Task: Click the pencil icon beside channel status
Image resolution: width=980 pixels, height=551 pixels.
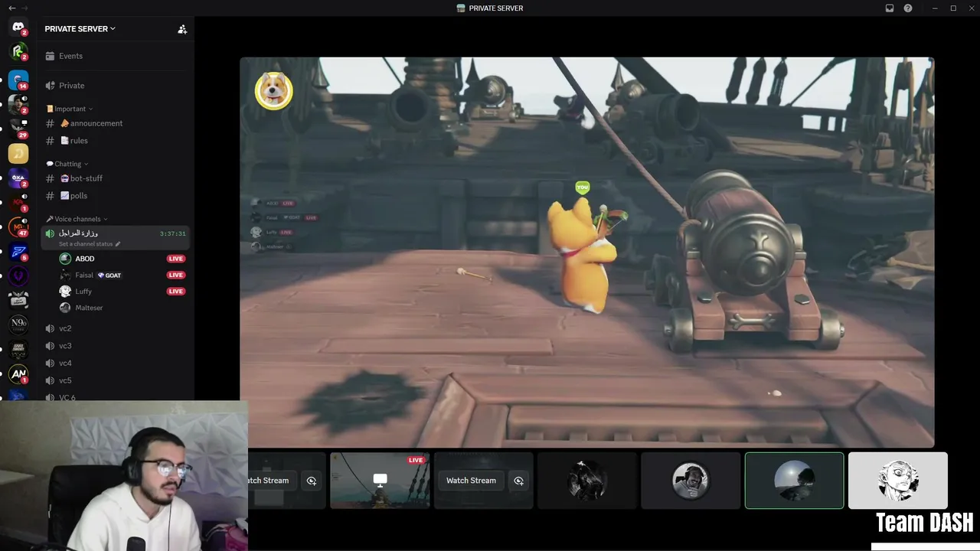Action: [x=118, y=244]
